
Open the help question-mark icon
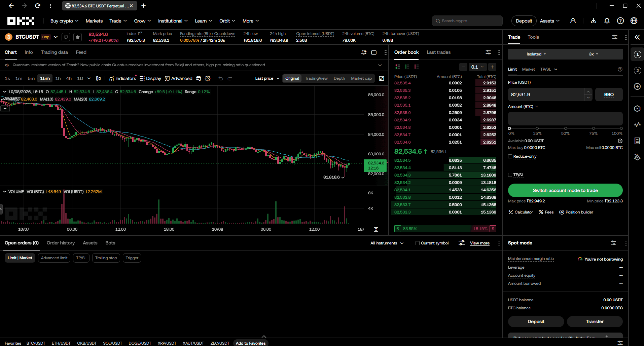[620, 21]
